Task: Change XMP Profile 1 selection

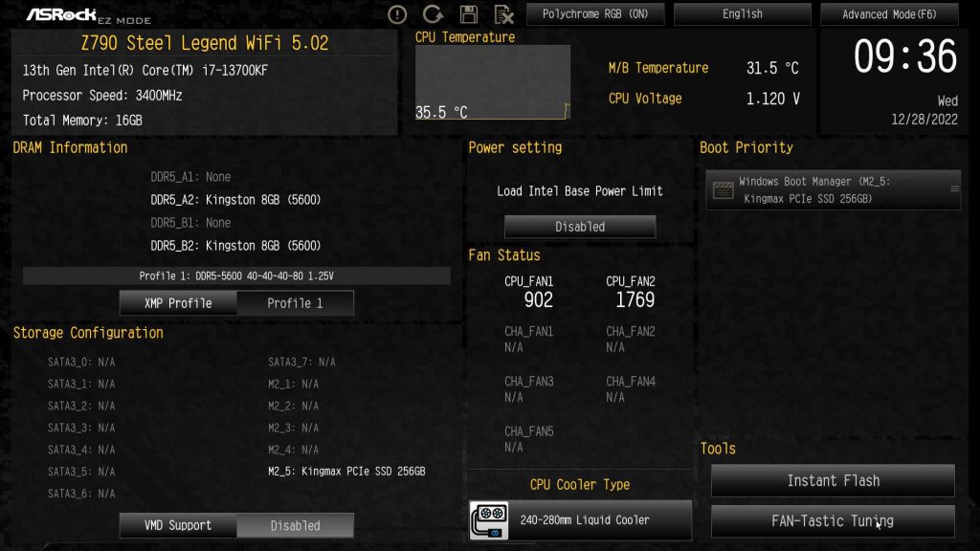Action: 295,303
